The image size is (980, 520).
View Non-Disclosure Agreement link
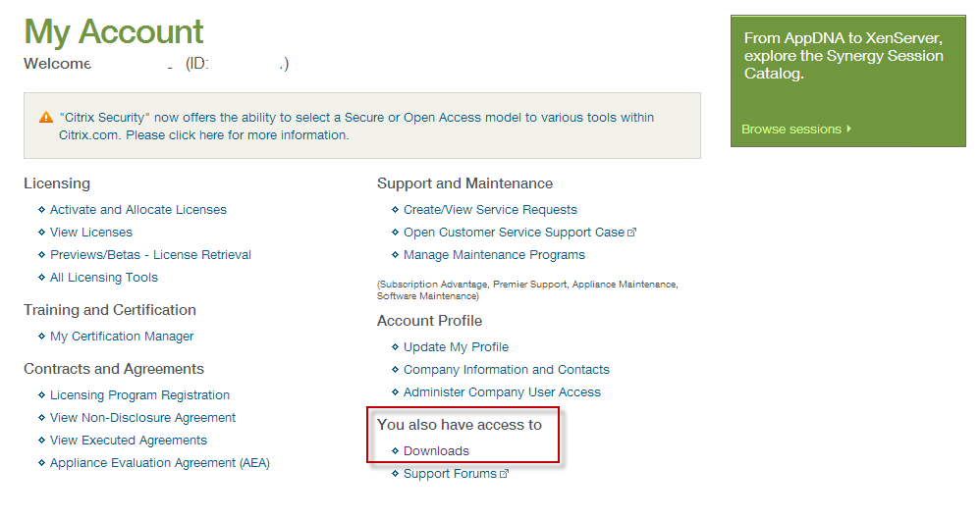142,418
